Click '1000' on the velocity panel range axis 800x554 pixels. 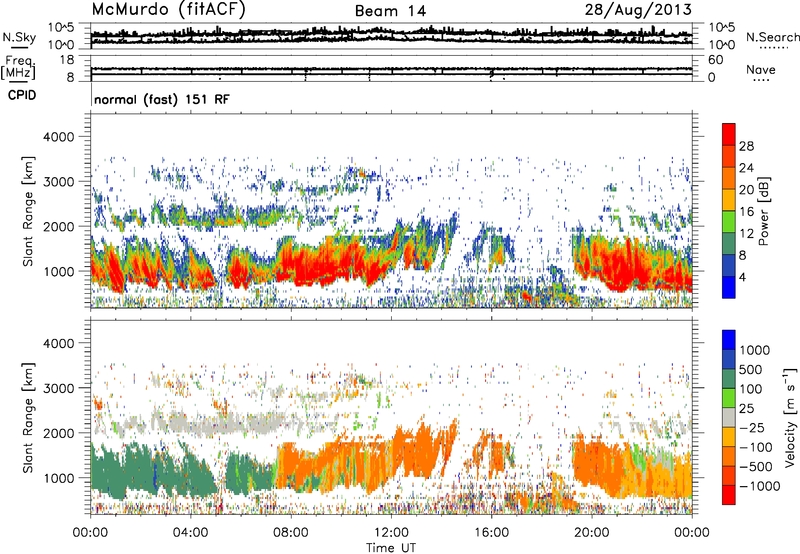tap(58, 478)
